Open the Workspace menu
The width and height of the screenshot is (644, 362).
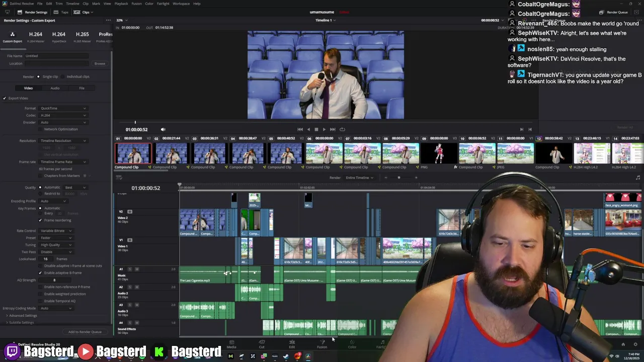pyautogui.click(x=181, y=4)
